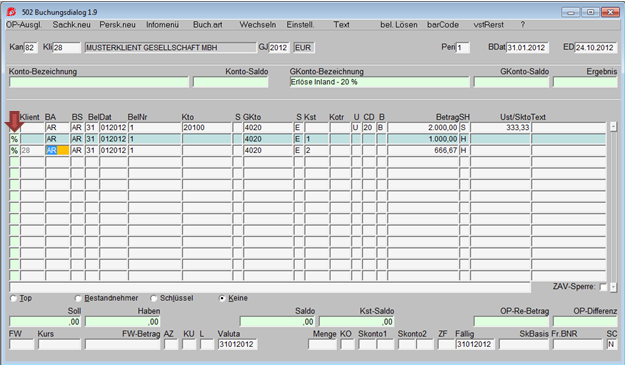
Task: Click the Kst-Saldo field
Action: (357, 322)
